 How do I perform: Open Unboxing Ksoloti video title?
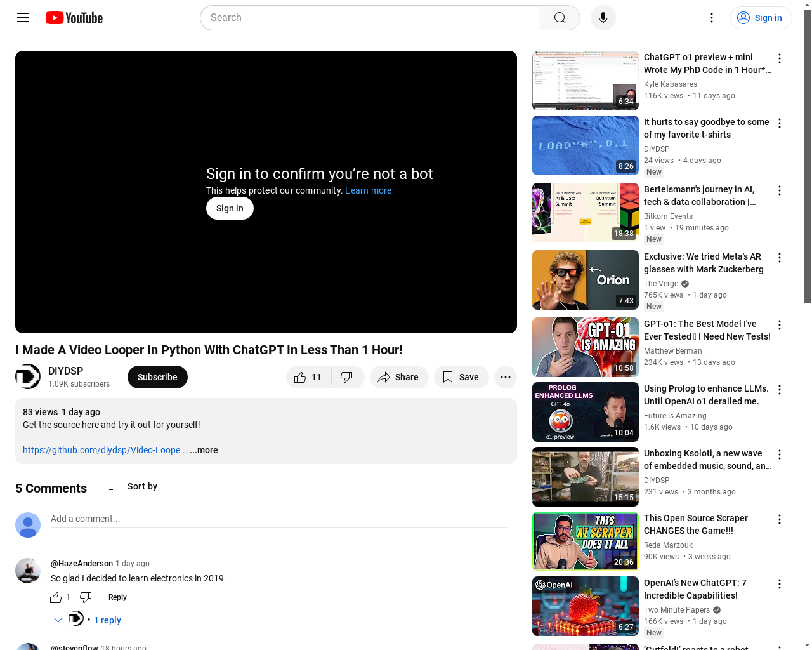coord(708,460)
